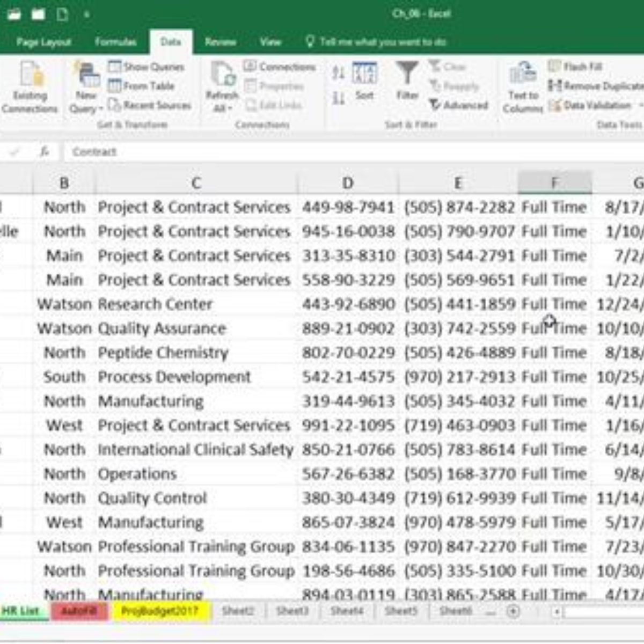Select the Process Development cell
Viewport: 644px width, 644px height.
(x=196, y=377)
